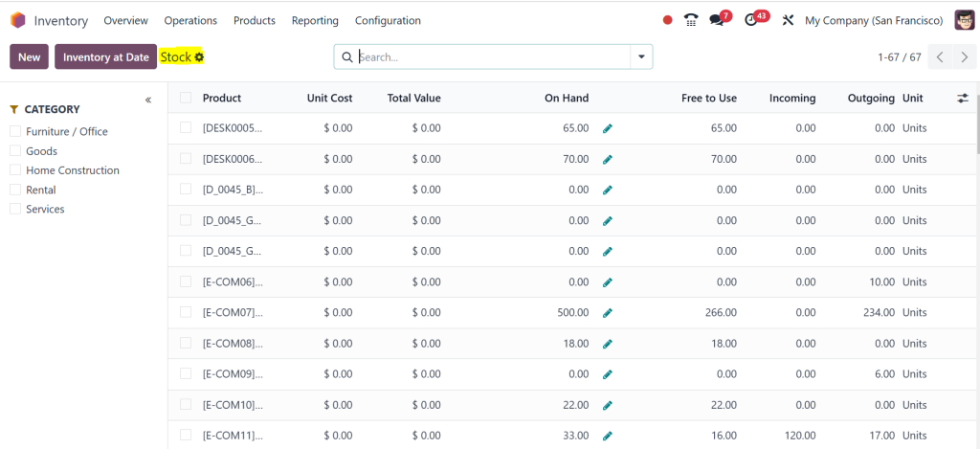Screen dimensions: 980x449
Task: Edit On Hand quantity for E-COM08
Action: [608, 344]
